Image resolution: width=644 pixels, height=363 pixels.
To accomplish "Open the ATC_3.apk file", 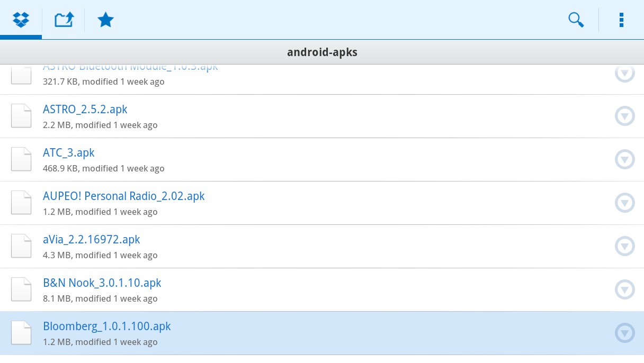I will [x=322, y=160].
